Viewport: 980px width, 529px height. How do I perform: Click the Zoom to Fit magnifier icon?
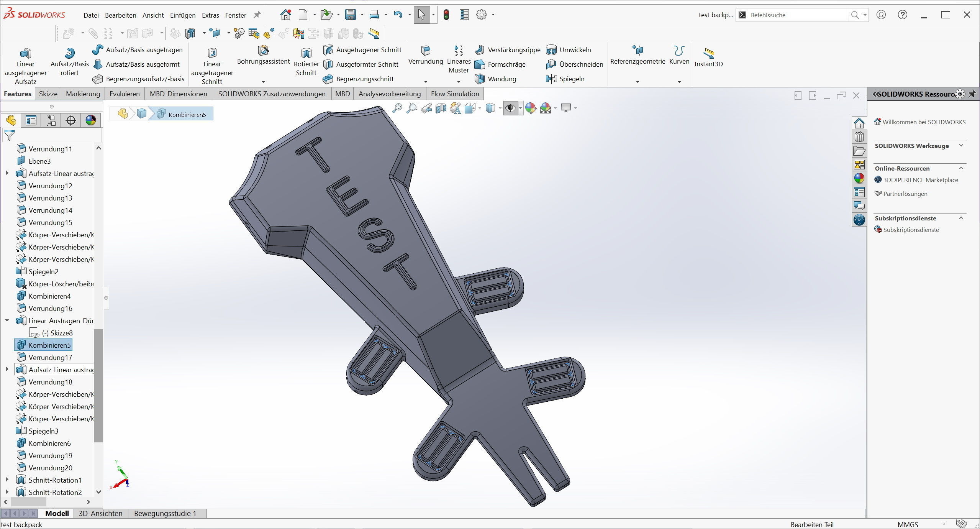tap(397, 108)
